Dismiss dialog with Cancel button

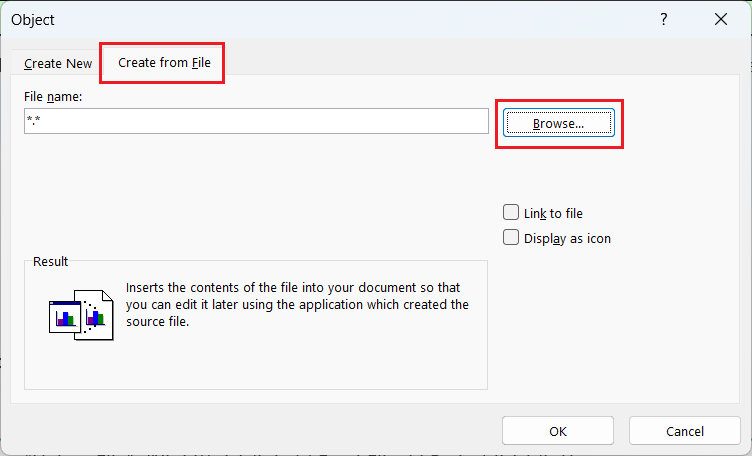coord(684,431)
